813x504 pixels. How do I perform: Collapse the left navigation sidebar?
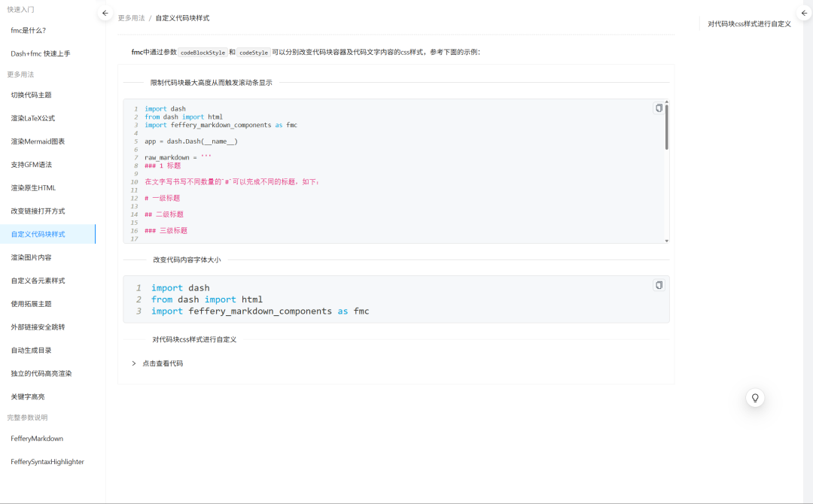pos(105,13)
